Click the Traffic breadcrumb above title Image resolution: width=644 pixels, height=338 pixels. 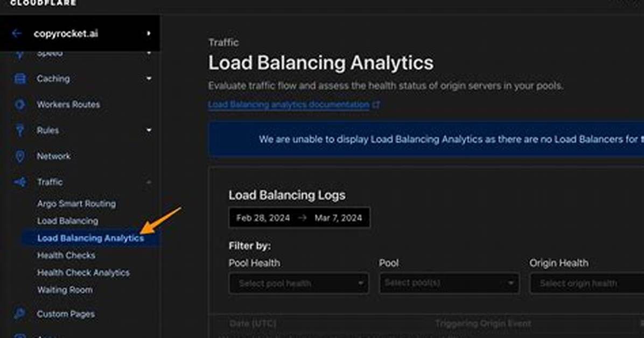(223, 43)
